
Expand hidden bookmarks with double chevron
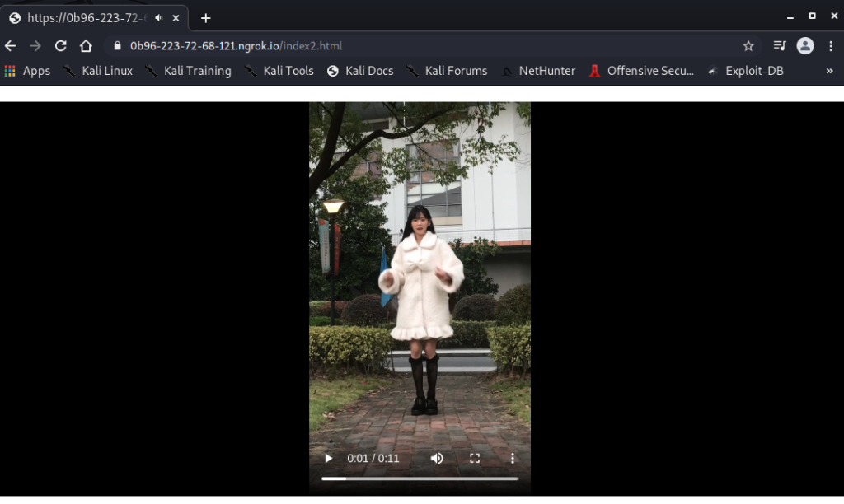(x=829, y=71)
